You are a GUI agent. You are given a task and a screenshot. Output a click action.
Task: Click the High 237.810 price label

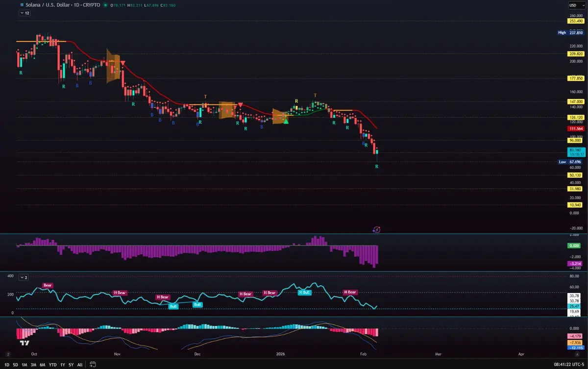(x=571, y=33)
